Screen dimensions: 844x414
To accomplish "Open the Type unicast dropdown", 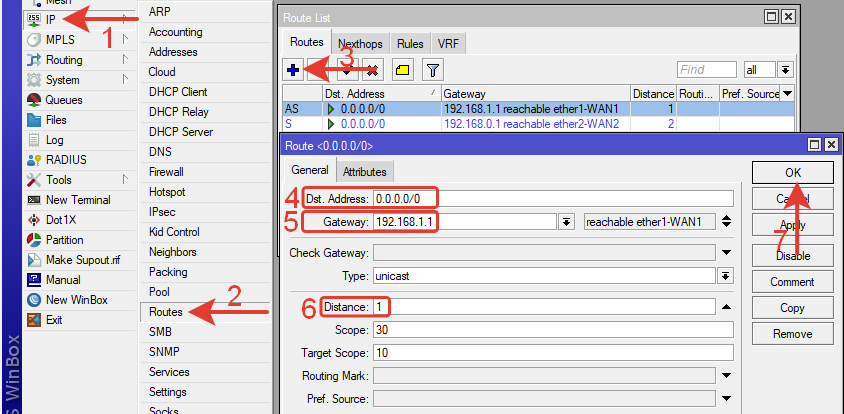I will tap(726, 276).
